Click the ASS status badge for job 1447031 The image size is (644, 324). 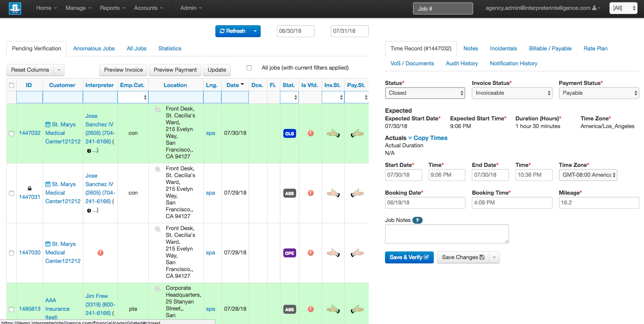click(289, 193)
